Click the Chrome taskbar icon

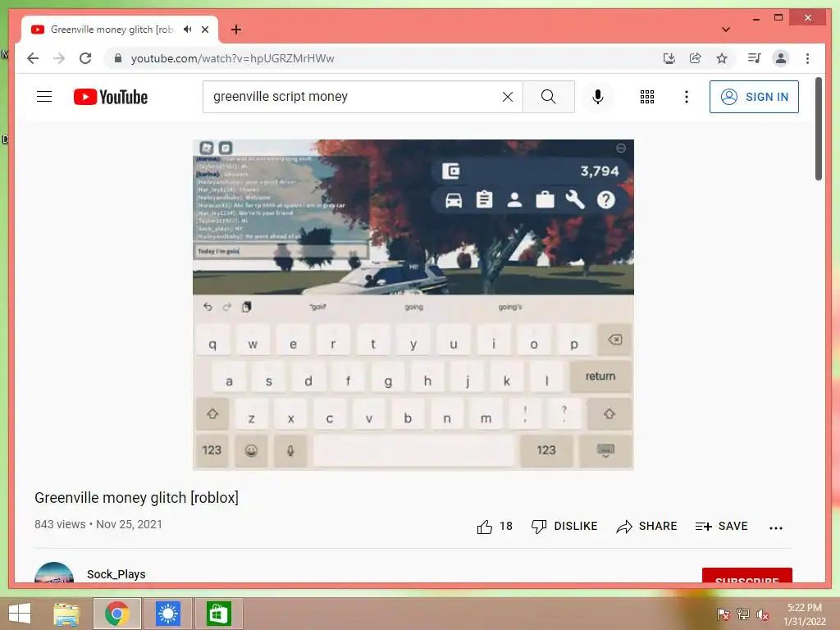click(116, 614)
